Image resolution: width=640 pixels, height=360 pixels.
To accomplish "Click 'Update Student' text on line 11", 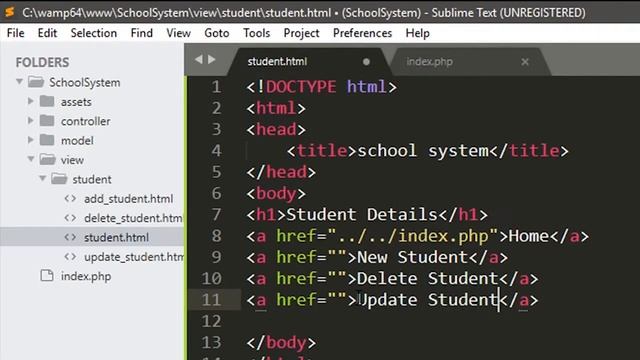I will coord(428,300).
